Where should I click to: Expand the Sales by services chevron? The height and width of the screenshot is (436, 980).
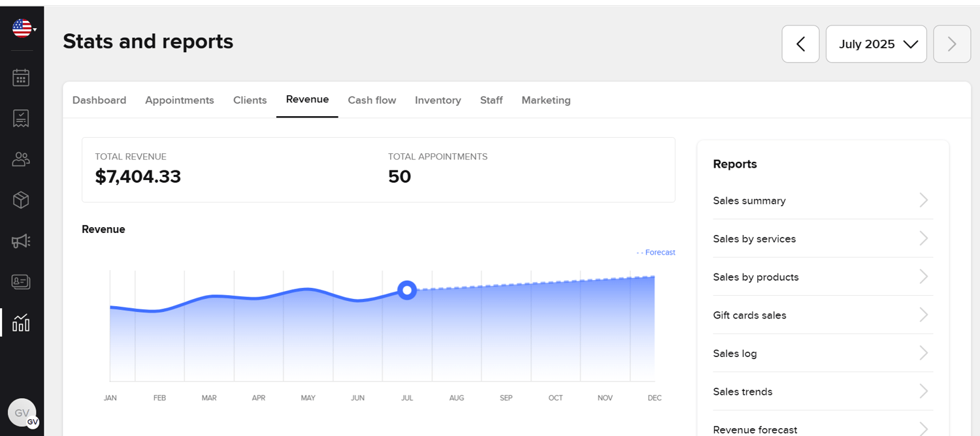[x=923, y=239]
